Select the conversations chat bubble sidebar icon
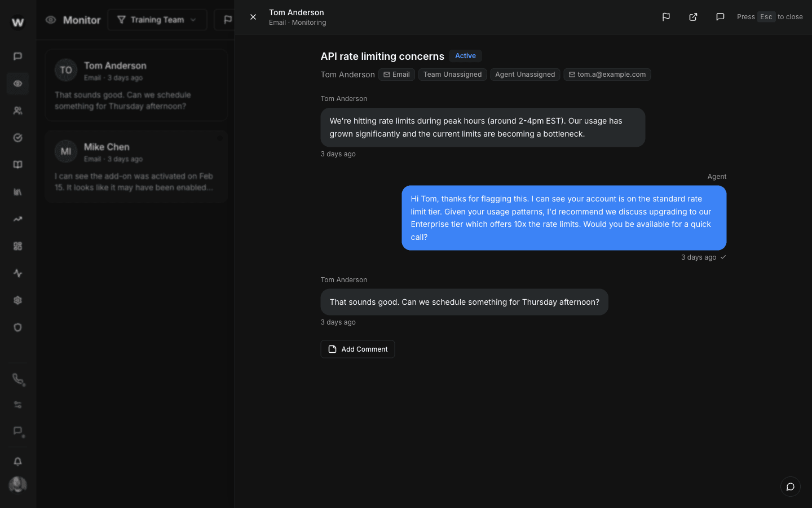This screenshot has width=812, height=508. pyautogui.click(x=17, y=56)
